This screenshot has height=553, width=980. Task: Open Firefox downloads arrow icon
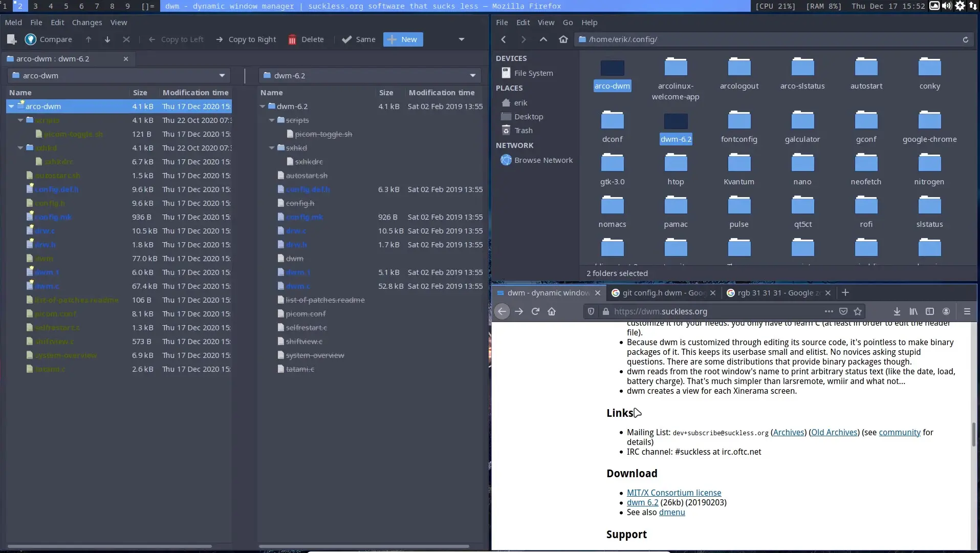point(897,311)
